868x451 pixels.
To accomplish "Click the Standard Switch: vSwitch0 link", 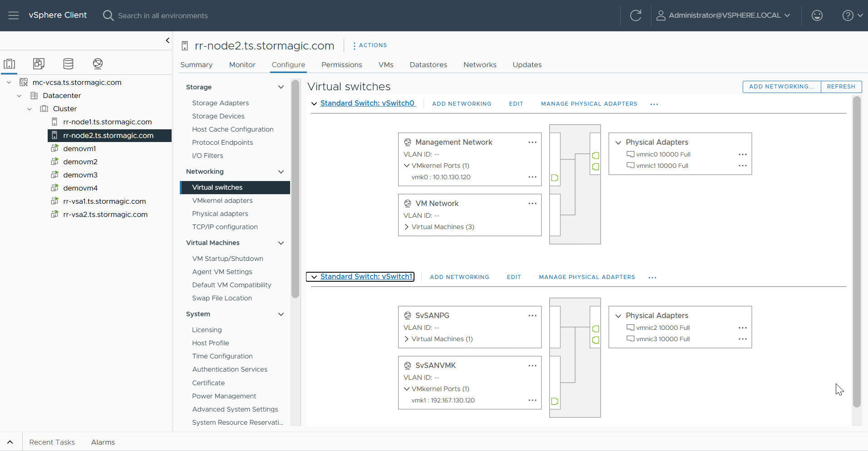I will 368,103.
